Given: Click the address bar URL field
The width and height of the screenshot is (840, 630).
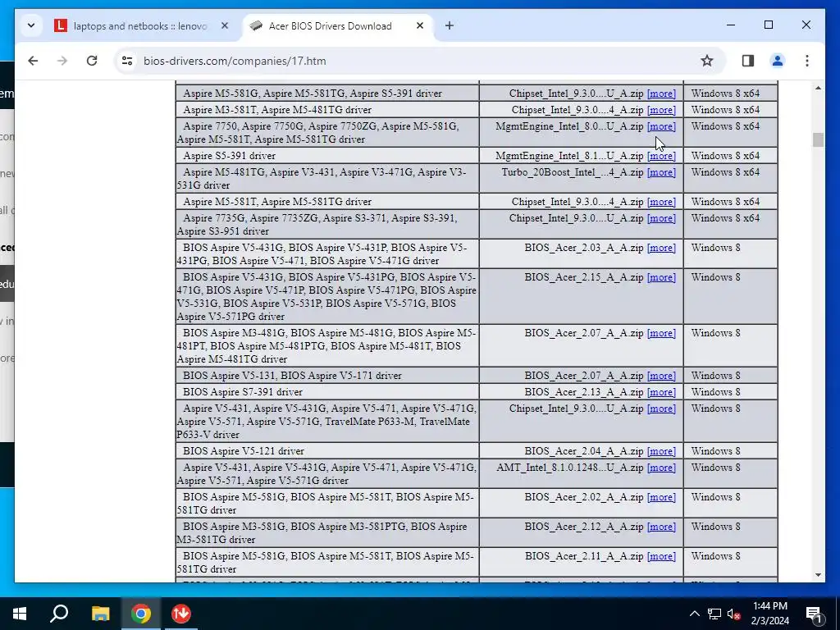Looking at the screenshot, I should [x=418, y=61].
